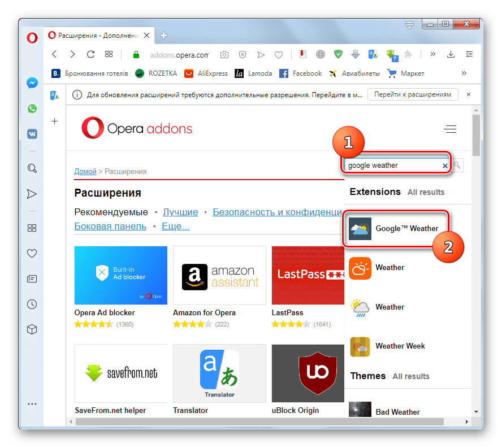Screen dimensions: 502x448
Task: Select the Weather result with rain cloud icon
Action: click(376, 307)
